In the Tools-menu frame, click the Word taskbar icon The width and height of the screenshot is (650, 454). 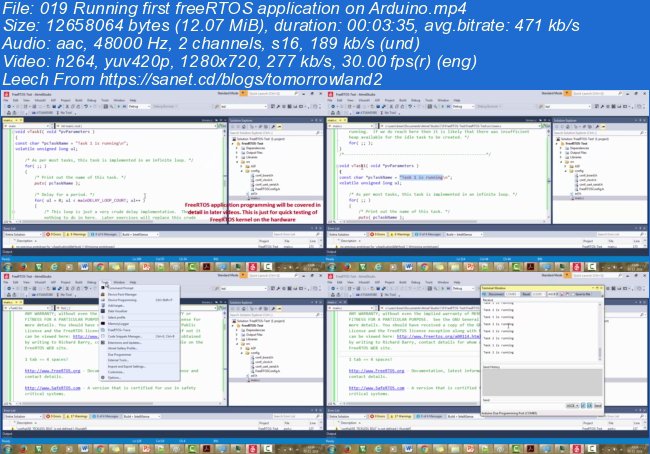coord(84,449)
